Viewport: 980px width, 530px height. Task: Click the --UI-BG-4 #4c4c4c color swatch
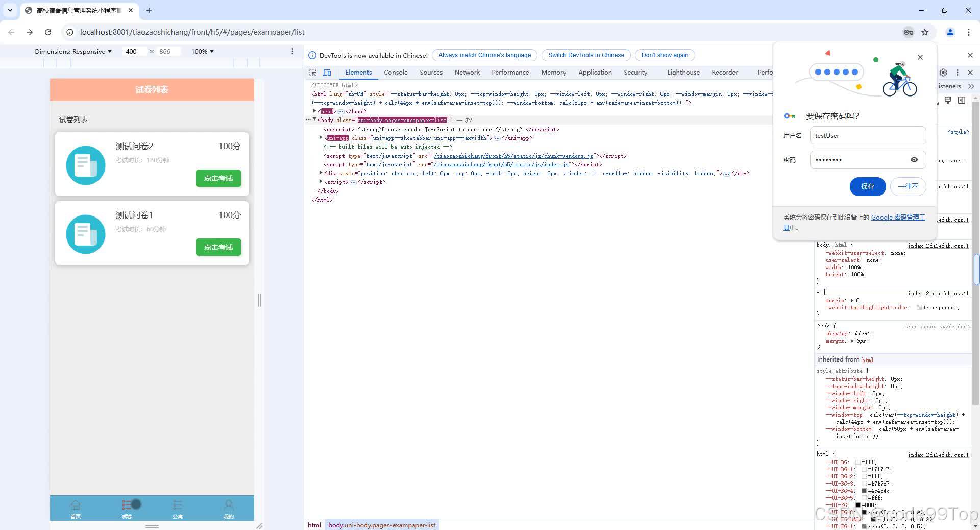tap(864, 491)
